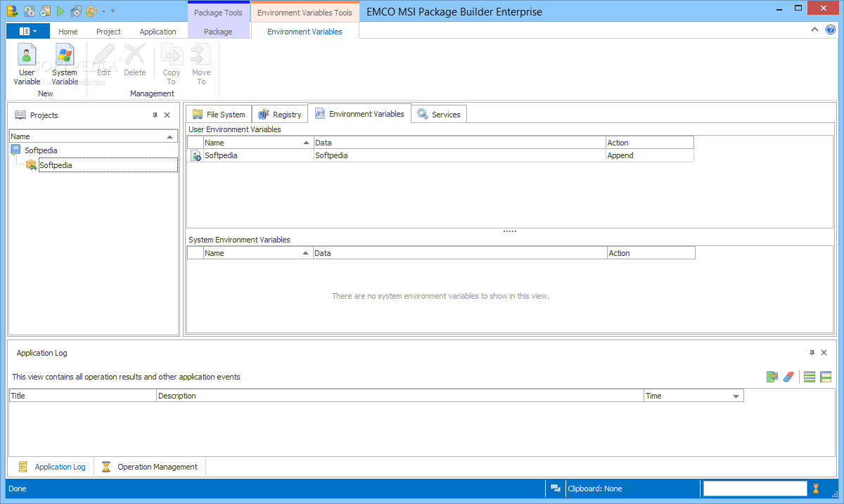
Task: Click the User Variable ribbon button
Action: point(27,65)
